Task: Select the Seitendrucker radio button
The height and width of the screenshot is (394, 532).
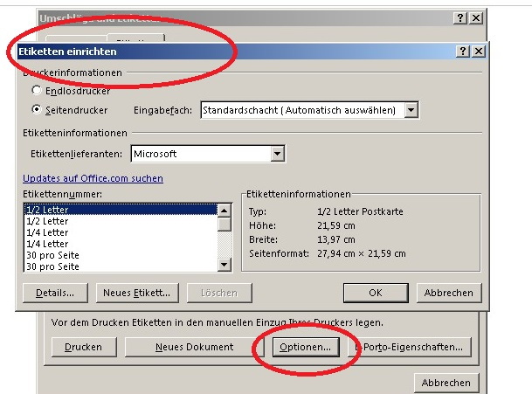Action: coord(37,110)
